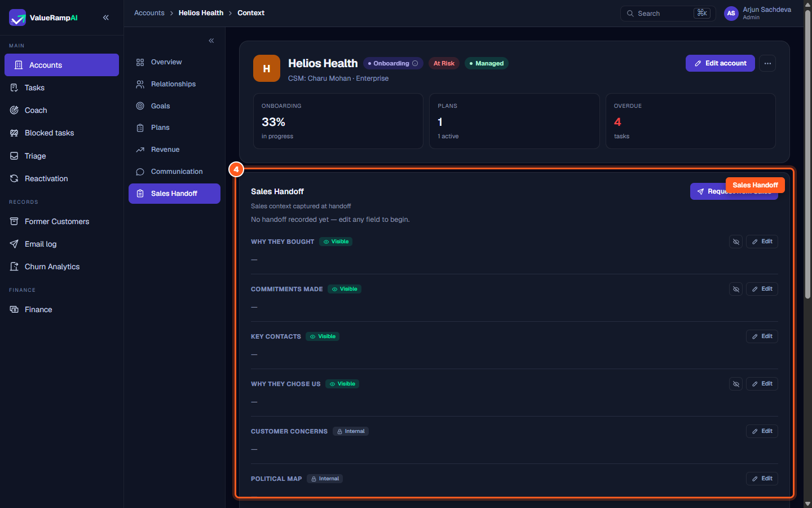Focus the Search field
Image resolution: width=812 pixels, height=508 pixels.
pyautogui.click(x=668, y=14)
